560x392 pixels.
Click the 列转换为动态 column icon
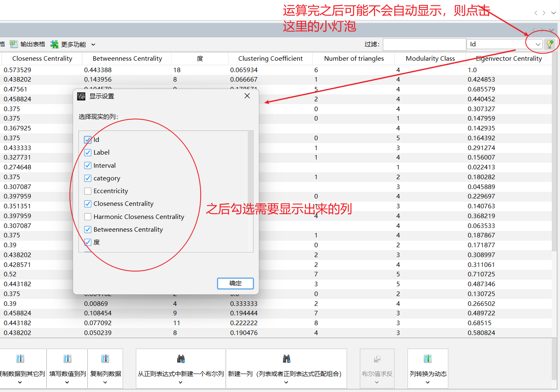(427, 359)
